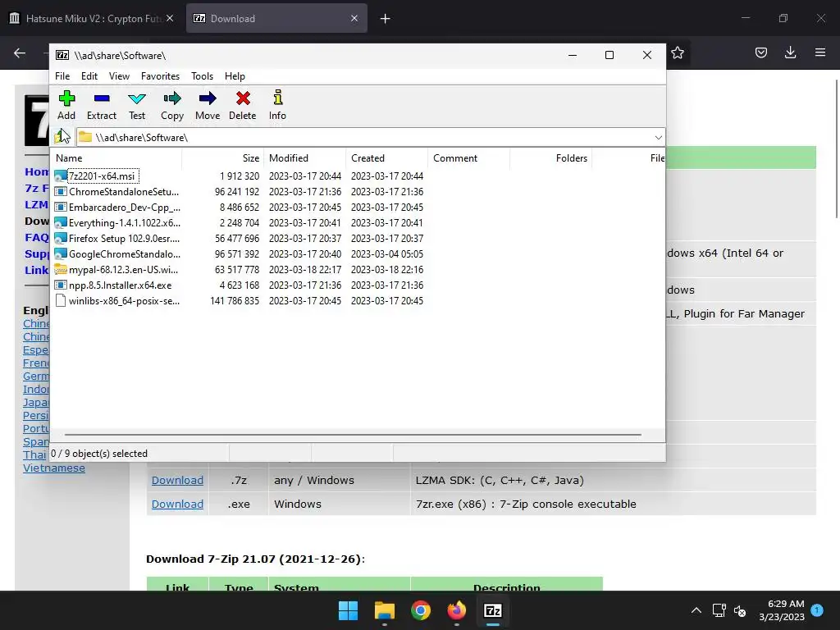Click the Comment column header

tap(468, 158)
